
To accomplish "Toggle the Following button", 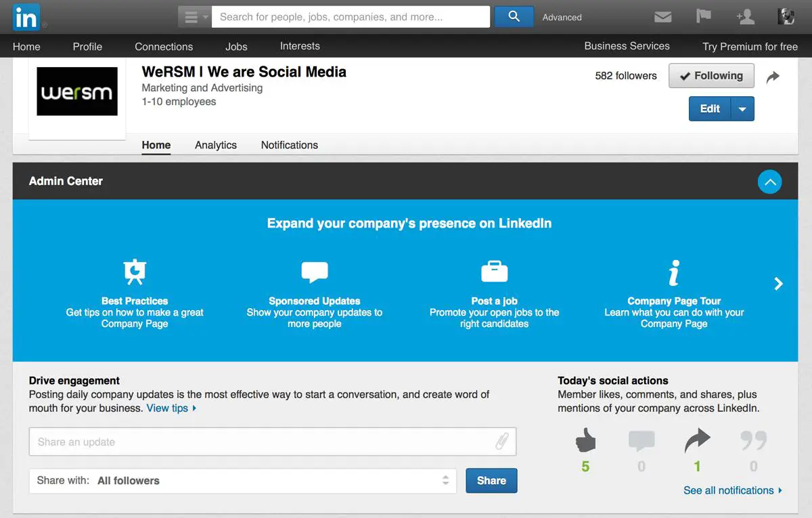I will (x=711, y=76).
